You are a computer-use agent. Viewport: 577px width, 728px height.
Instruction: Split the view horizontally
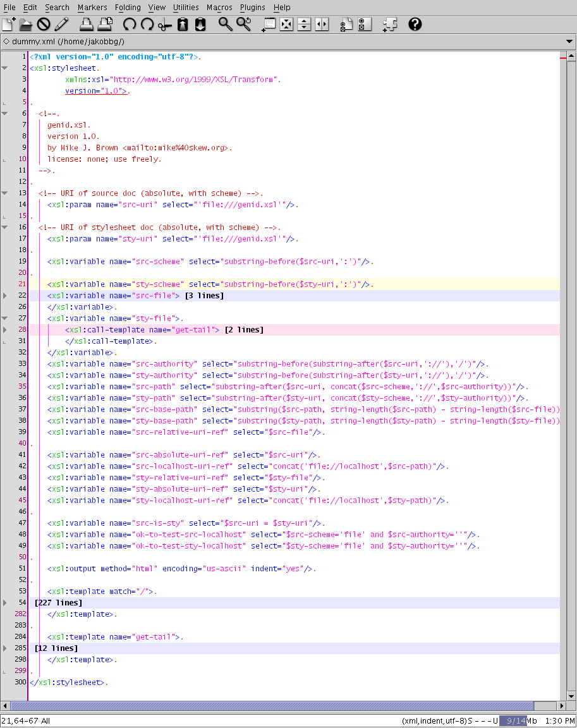pyautogui.click(x=304, y=24)
